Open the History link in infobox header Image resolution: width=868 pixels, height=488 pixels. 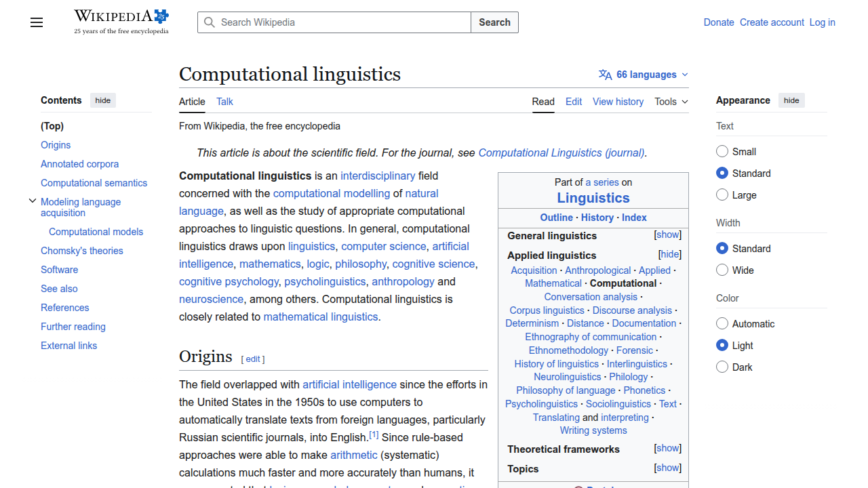point(597,218)
